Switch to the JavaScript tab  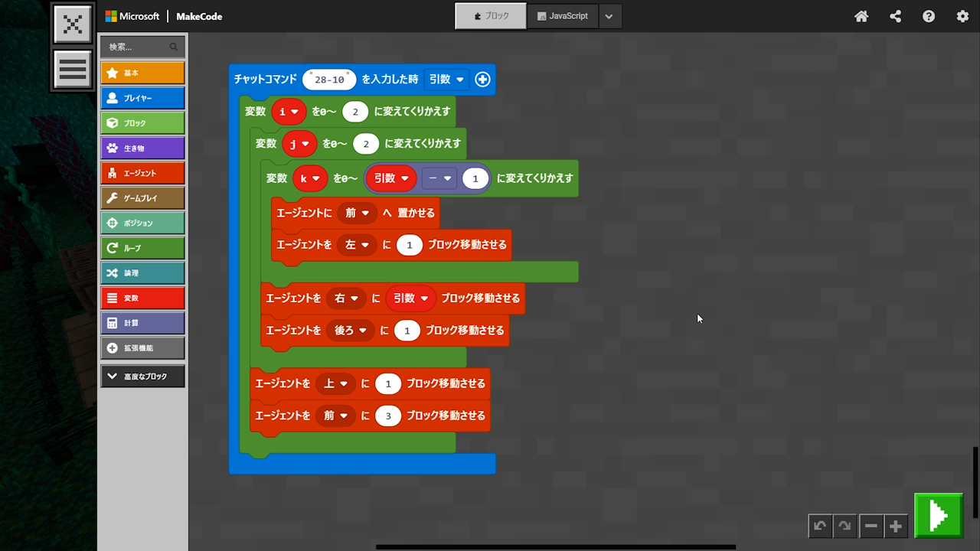click(x=563, y=16)
